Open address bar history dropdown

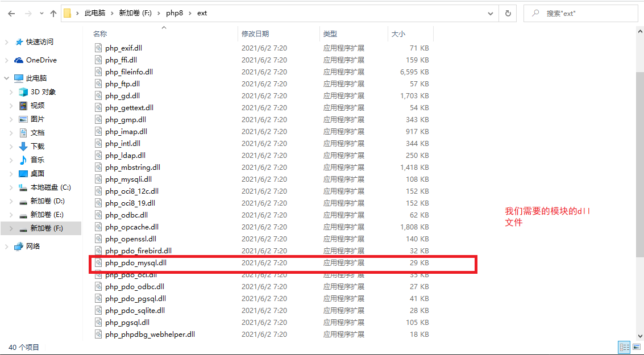pos(491,14)
